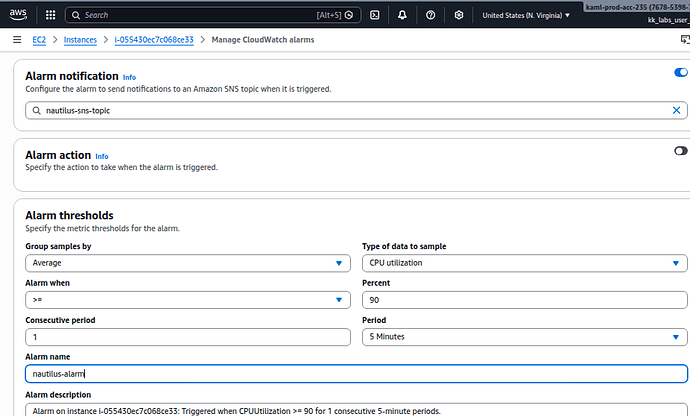
Task: Click the AWS logo home icon
Action: (19, 15)
